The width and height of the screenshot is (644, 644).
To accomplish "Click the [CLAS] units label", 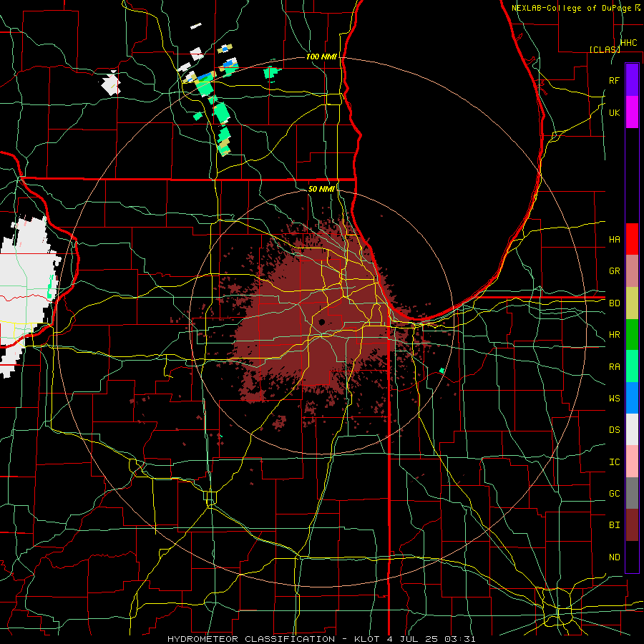I will (605, 49).
